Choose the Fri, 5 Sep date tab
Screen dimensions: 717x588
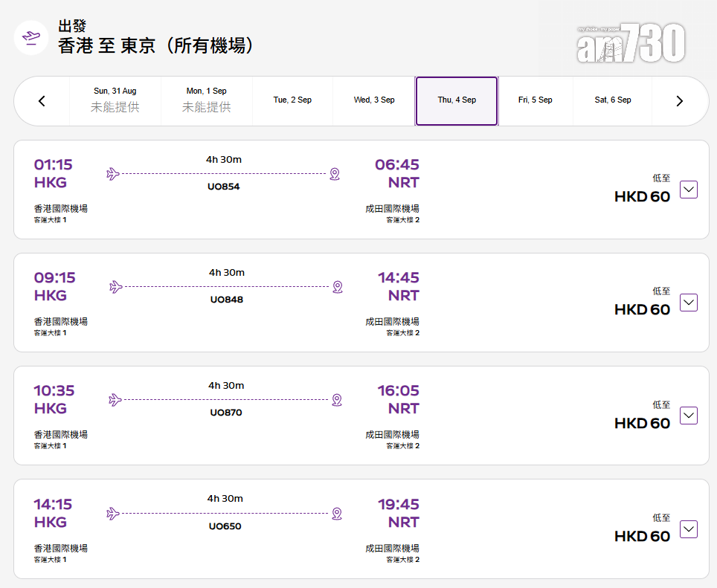[x=535, y=100]
